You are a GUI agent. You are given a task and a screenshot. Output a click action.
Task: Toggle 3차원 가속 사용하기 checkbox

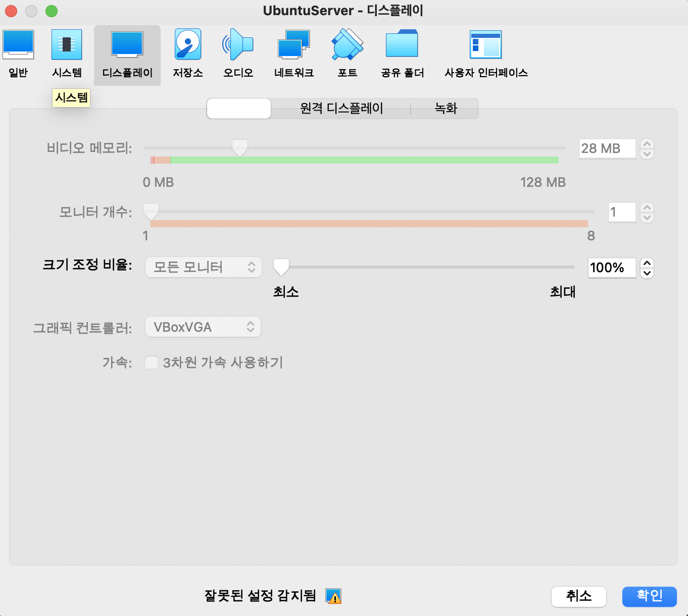tap(152, 363)
